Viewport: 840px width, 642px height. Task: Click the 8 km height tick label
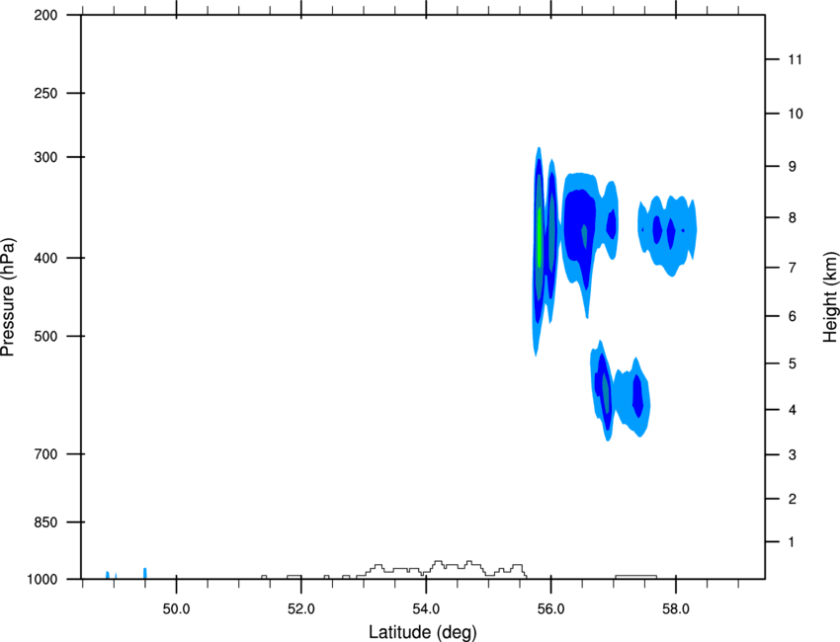pos(793,218)
